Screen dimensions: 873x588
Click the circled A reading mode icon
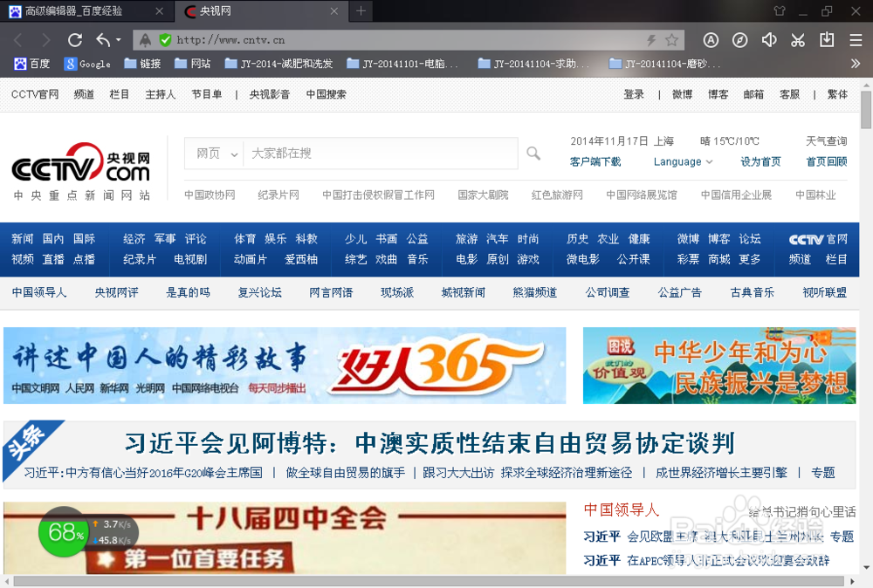(x=711, y=39)
